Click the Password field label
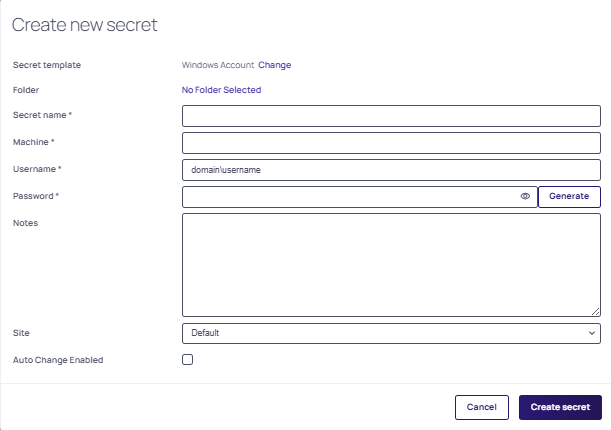 36,196
